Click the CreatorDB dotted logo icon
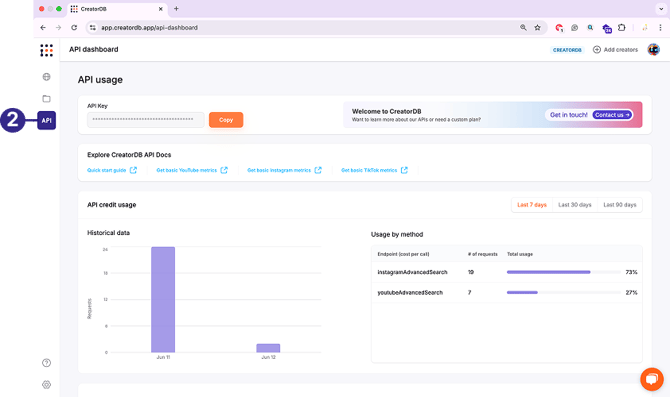The height and width of the screenshot is (397, 670). 47,50
